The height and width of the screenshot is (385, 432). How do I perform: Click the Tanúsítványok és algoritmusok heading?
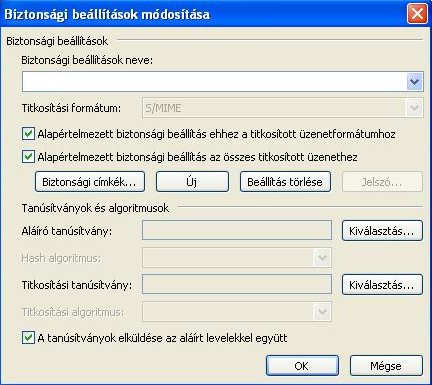(95, 208)
